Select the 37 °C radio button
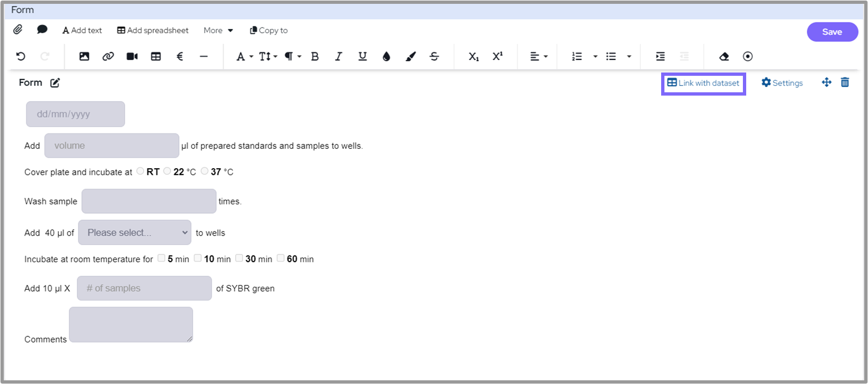The height and width of the screenshot is (384, 868). click(x=205, y=171)
